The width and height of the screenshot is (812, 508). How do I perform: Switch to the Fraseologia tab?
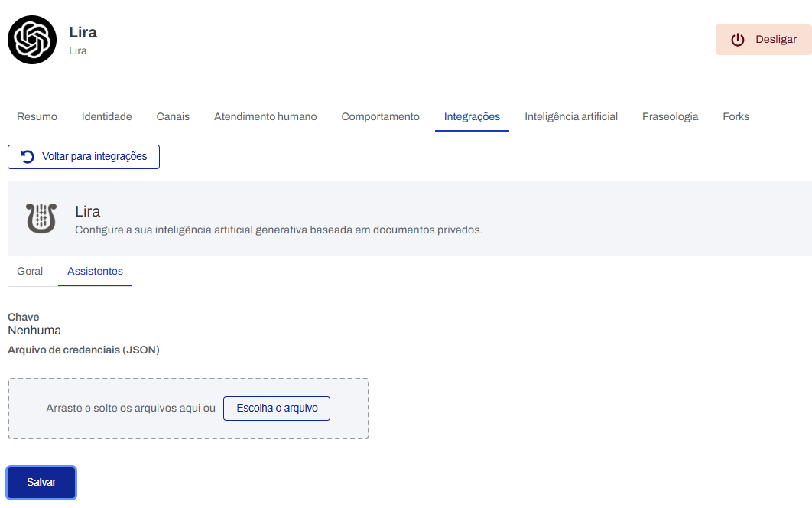(670, 116)
